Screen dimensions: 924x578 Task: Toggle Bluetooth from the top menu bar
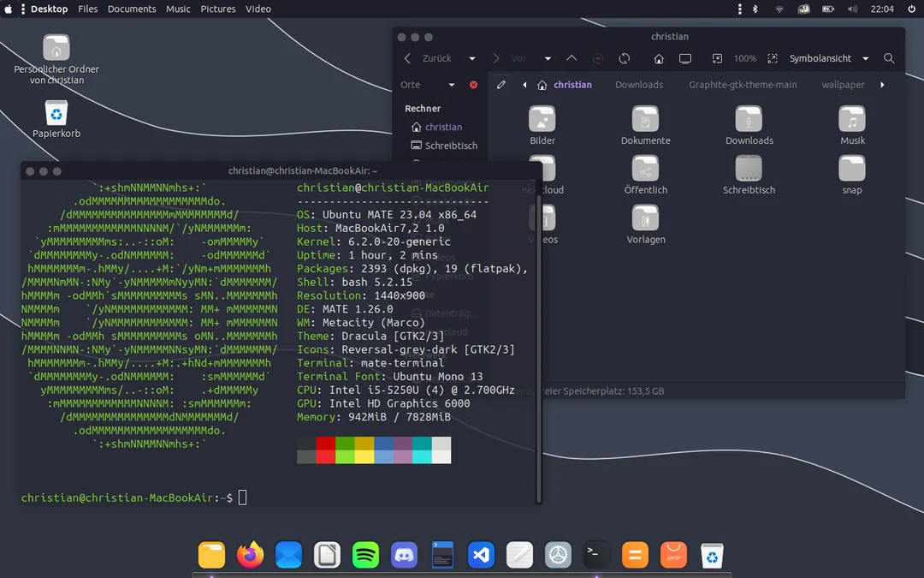(x=756, y=9)
